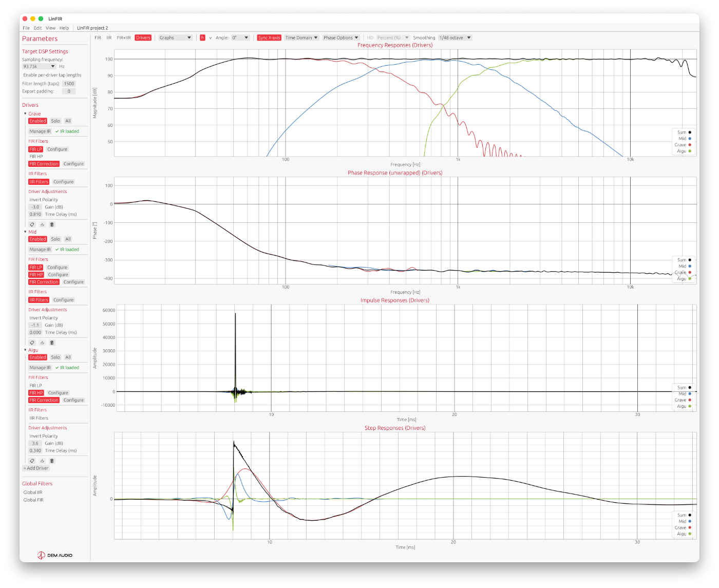The width and height of the screenshot is (719, 588).
Task: Collapse the Mid driver section
Action: [x=25, y=232]
